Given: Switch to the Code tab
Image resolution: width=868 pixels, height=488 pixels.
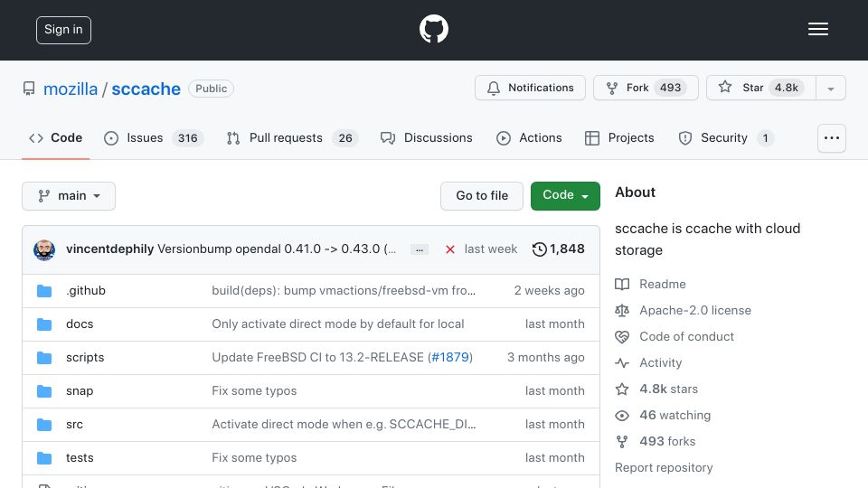Looking at the screenshot, I should (55, 137).
